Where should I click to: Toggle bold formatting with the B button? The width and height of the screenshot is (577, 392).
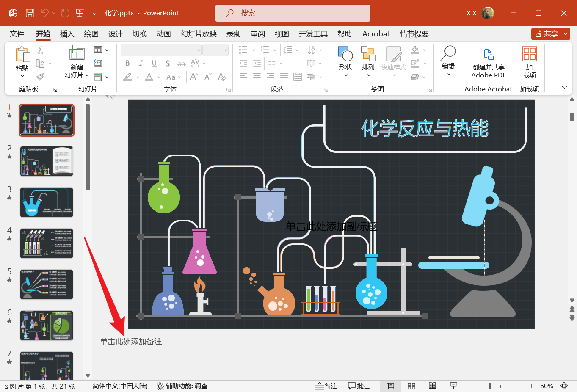tap(127, 63)
